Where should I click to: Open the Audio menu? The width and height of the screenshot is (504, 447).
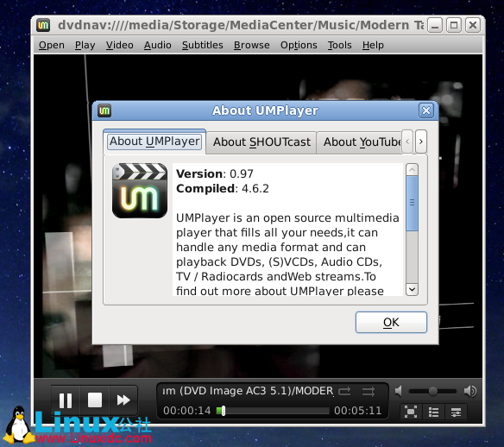(x=157, y=45)
